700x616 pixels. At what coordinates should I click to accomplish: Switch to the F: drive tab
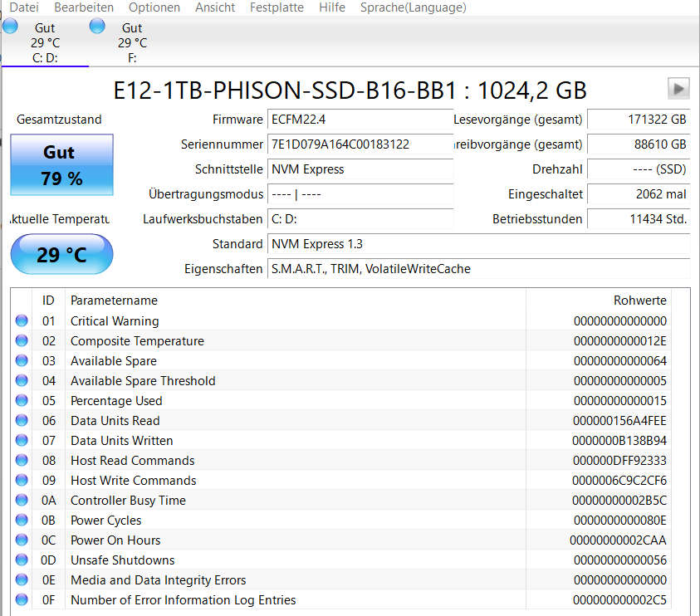coord(132,43)
